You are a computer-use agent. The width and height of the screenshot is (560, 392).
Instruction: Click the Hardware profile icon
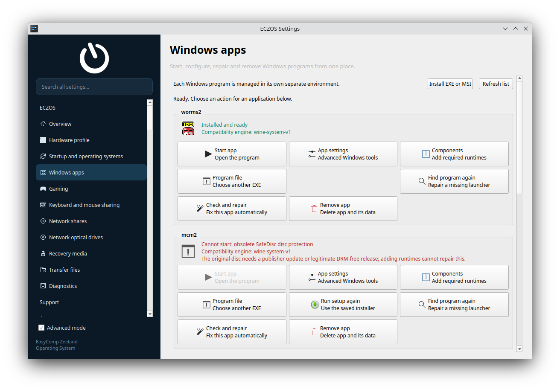coord(43,140)
